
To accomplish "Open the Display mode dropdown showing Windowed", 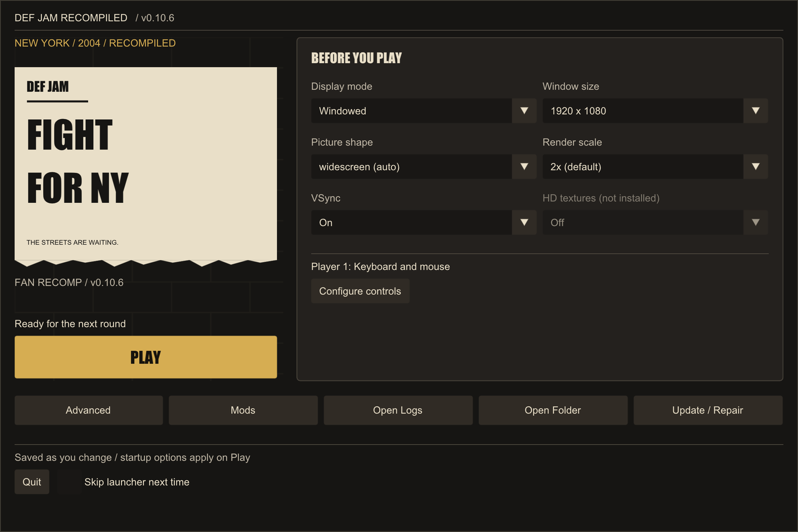I will 423,111.
